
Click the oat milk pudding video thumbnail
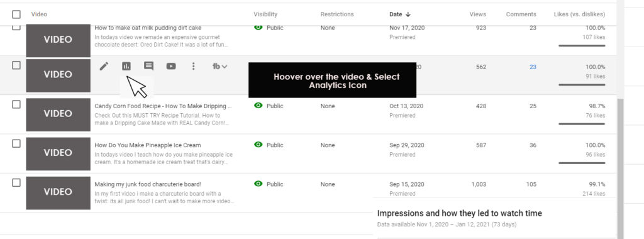click(x=58, y=40)
